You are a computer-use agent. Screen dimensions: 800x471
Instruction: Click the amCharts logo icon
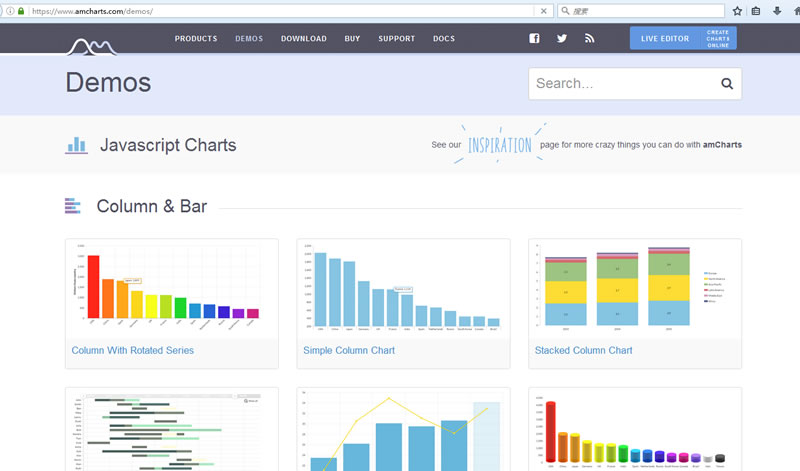tap(92, 45)
